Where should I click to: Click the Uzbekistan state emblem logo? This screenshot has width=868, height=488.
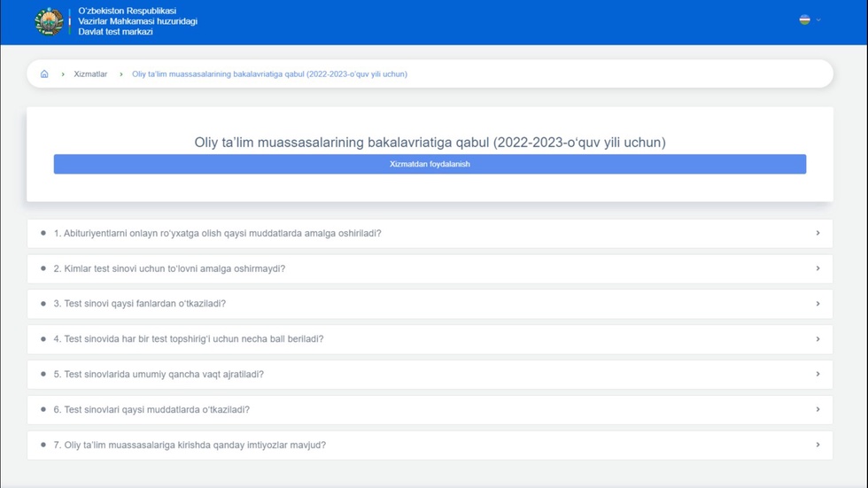click(49, 21)
